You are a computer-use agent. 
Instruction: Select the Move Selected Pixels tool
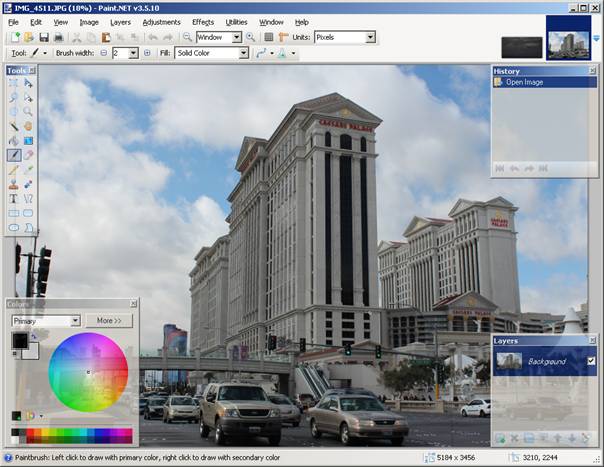(x=28, y=83)
